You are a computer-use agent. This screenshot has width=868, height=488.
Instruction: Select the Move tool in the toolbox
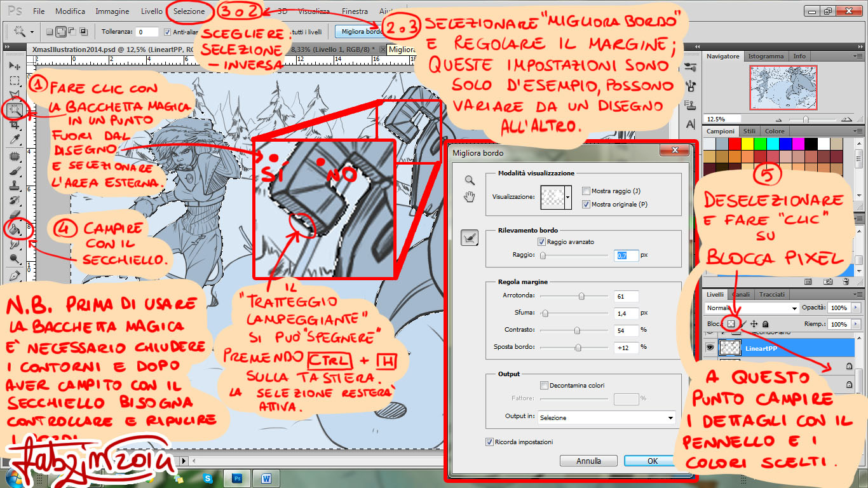[x=14, y=66]
